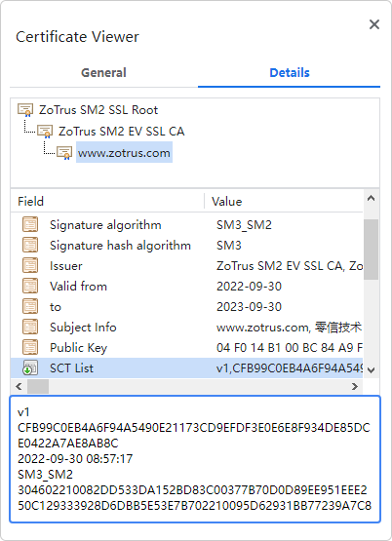Image resolution: width=392 pixels, height=541 pixels.
Task: Click the horizontal scrollbar left arrow
Action: coord(19,386)
